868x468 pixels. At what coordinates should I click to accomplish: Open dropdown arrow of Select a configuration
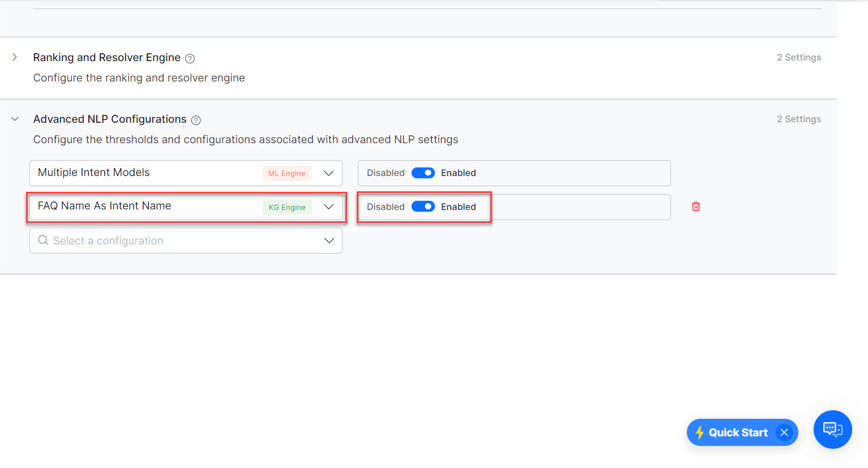pos(328,241)
